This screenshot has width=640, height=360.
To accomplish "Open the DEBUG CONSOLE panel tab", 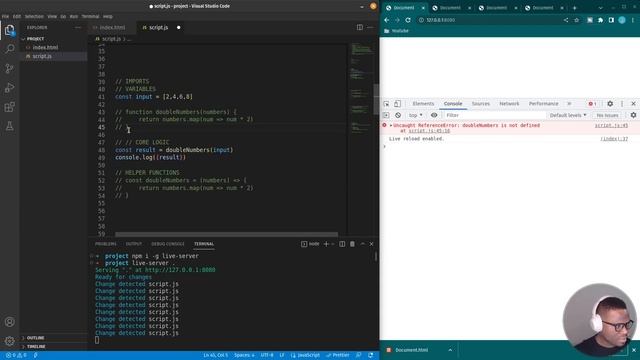I will [168, 244].
